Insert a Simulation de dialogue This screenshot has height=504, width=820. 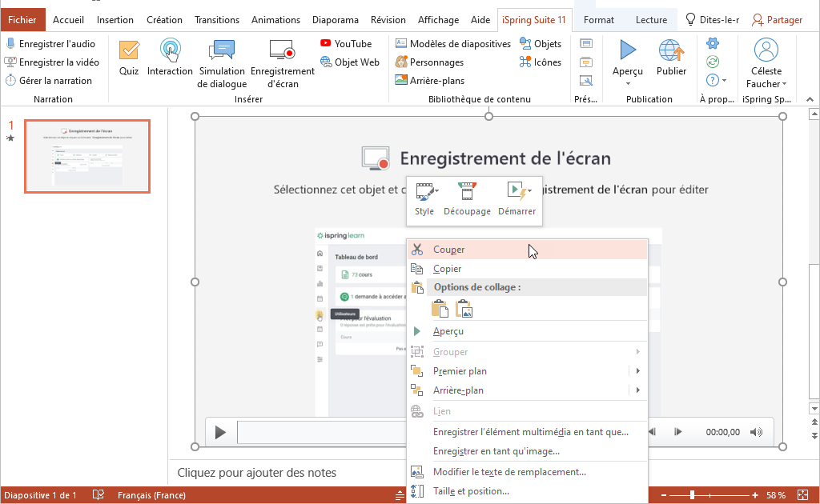click(x=222, y=62)
